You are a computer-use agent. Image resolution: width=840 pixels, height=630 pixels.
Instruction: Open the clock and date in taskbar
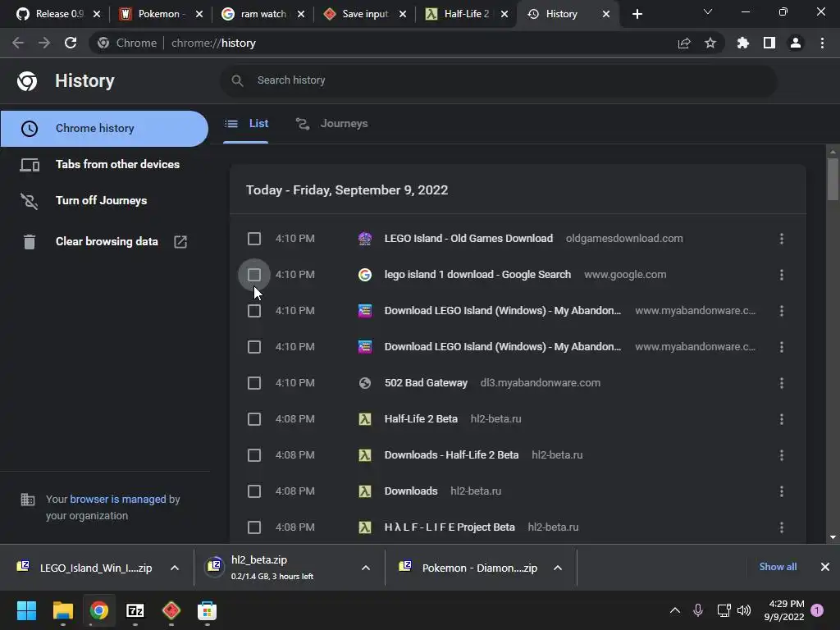point(785,610)
